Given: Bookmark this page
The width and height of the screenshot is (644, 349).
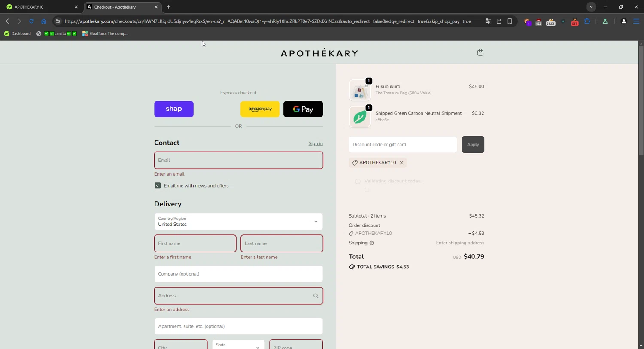Looking at the screenshot, I should tap(510, 21).
